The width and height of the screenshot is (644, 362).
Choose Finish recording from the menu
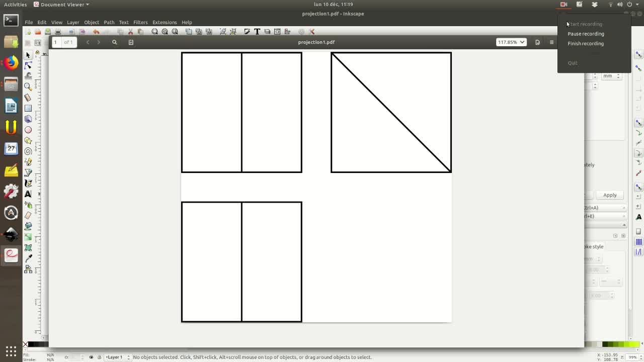(586, 44)
